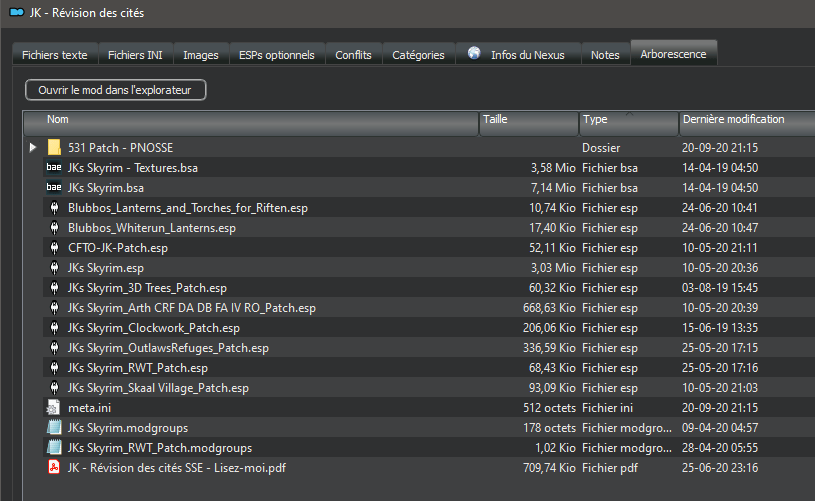Click the bae icon of JKs Skyrim.bsa
Image resolution: width=815 pixels, height=501 pixels.
pos(54,187)
